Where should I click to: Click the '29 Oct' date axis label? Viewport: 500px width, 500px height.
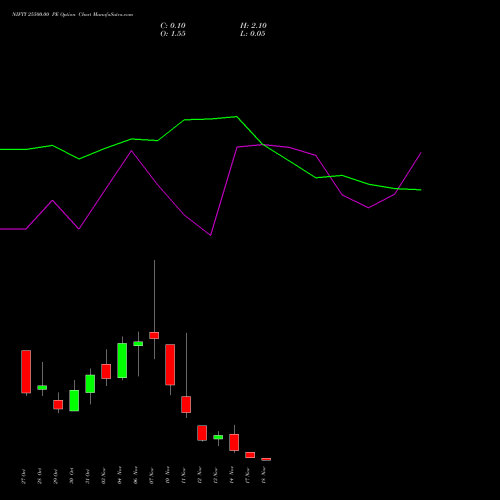click(x=55, y=476)
